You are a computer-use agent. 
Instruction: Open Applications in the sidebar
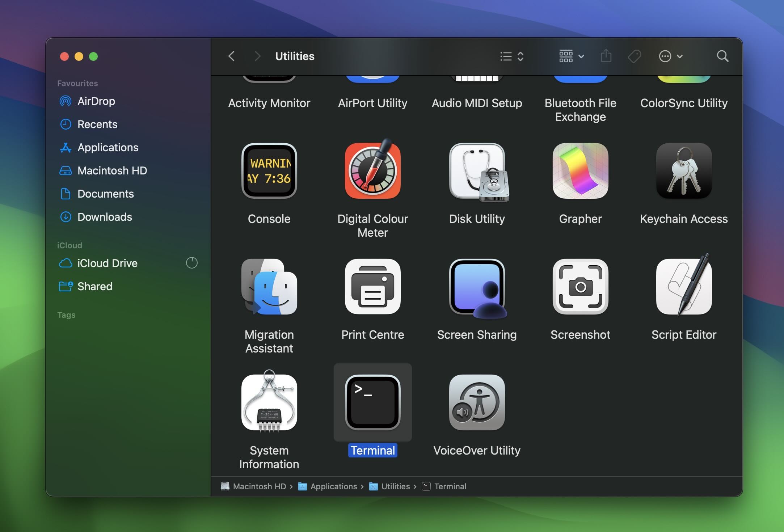click(x=129, y=147)
